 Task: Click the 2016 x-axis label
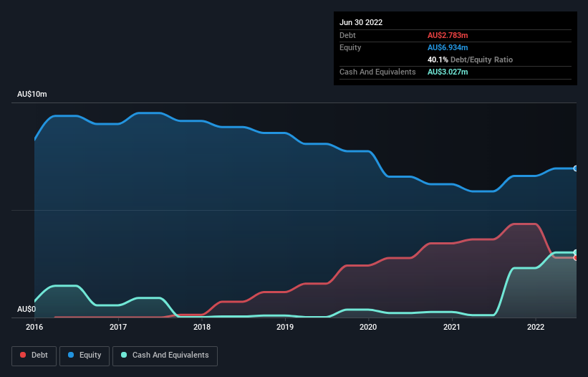coord(34,327)
